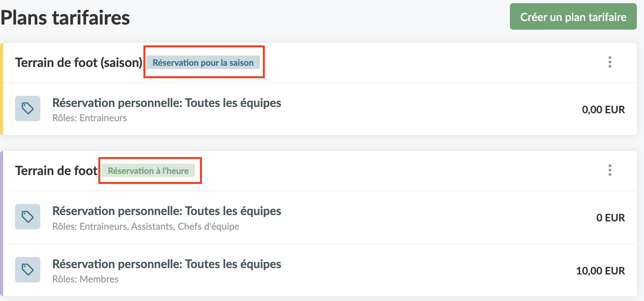
Task: Select the hourly "Terrain de foot" plan title
Action: [x=56, y=171]
